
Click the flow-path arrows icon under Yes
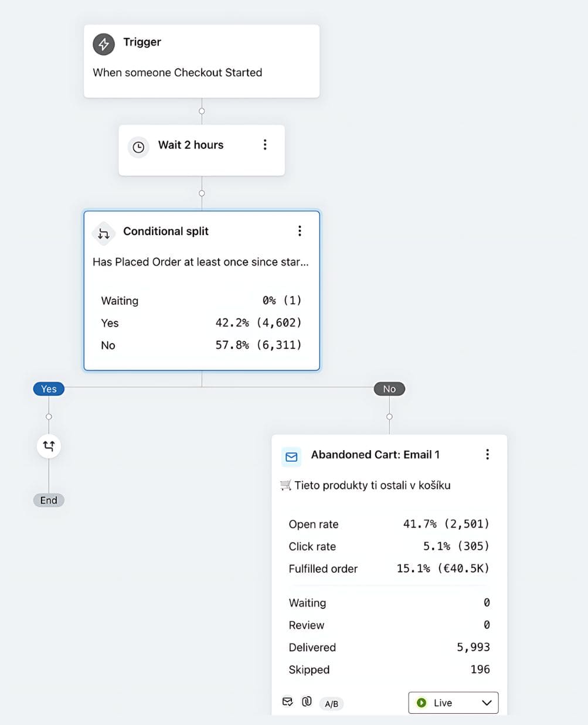[x=49, y=446]
